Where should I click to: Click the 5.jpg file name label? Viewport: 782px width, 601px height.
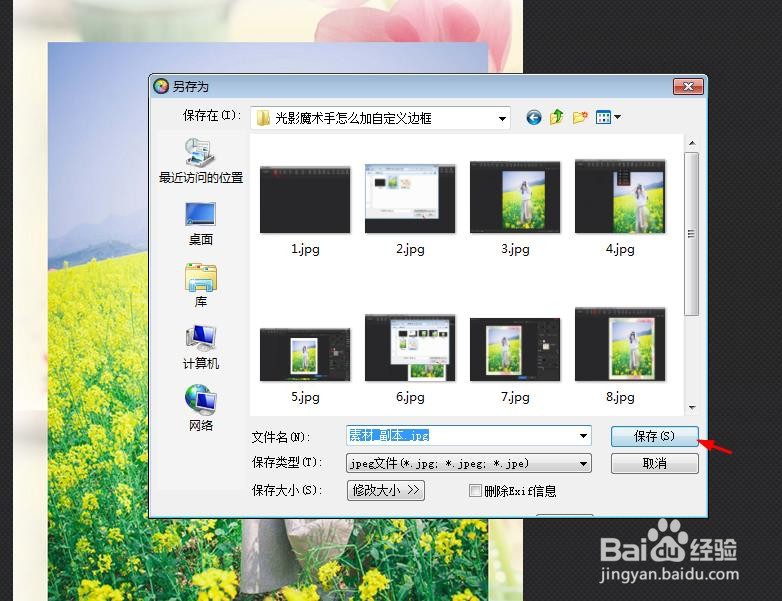pos(305,397)
